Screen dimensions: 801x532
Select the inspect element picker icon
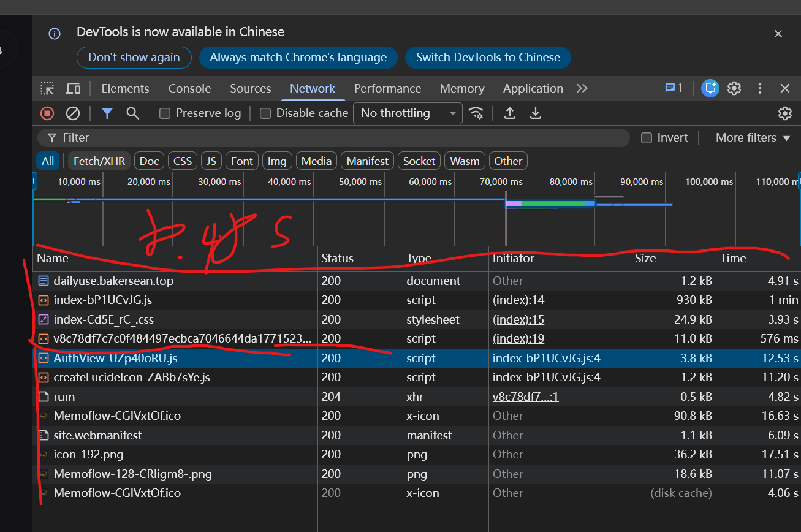pyautogui.click(x=47, y=88)
